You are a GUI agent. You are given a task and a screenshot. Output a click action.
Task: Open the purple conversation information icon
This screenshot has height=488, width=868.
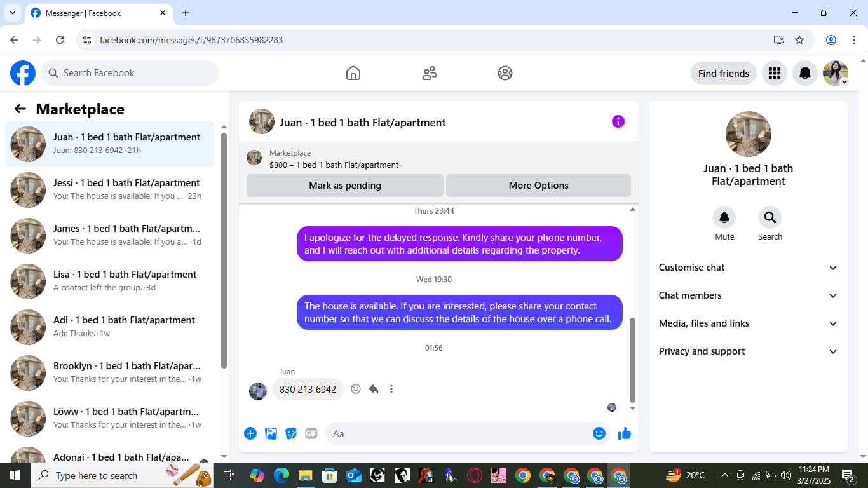618,121
